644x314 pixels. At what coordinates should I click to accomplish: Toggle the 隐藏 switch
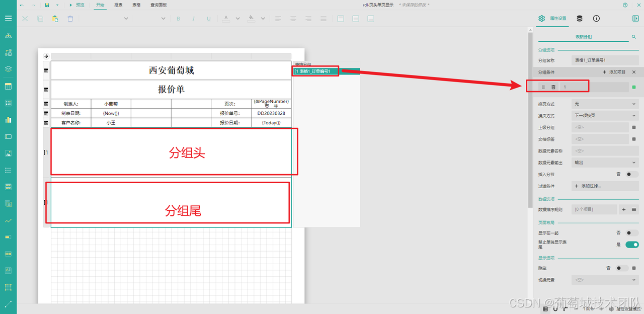click(x=622, y=268)
